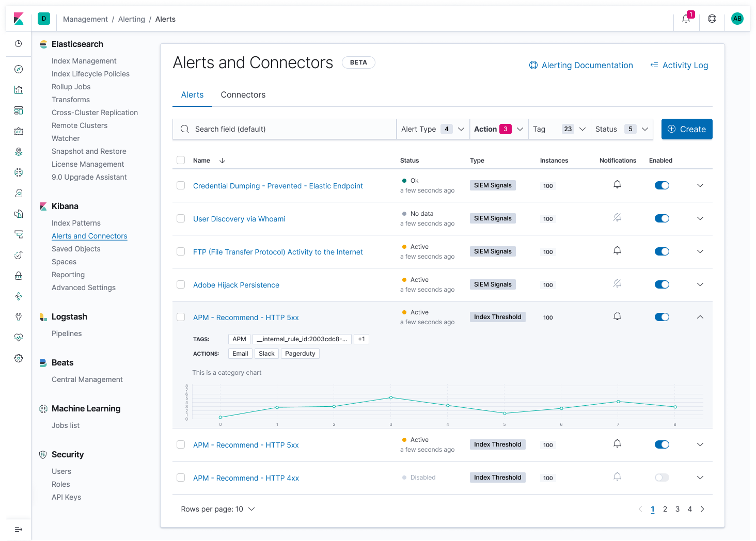Open Index Management in Elasticsearch menu
756x541 pixels.
point(84,61)
